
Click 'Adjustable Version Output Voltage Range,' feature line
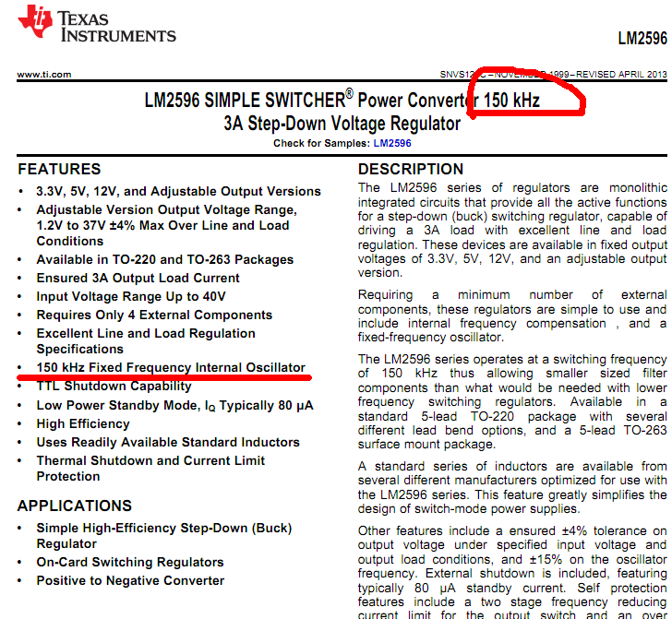coord(167,210)
